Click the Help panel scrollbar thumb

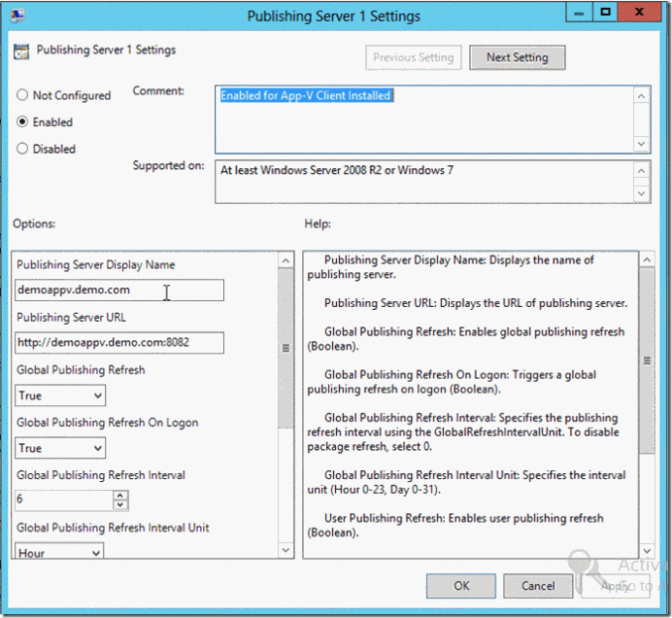coord(647,360)
